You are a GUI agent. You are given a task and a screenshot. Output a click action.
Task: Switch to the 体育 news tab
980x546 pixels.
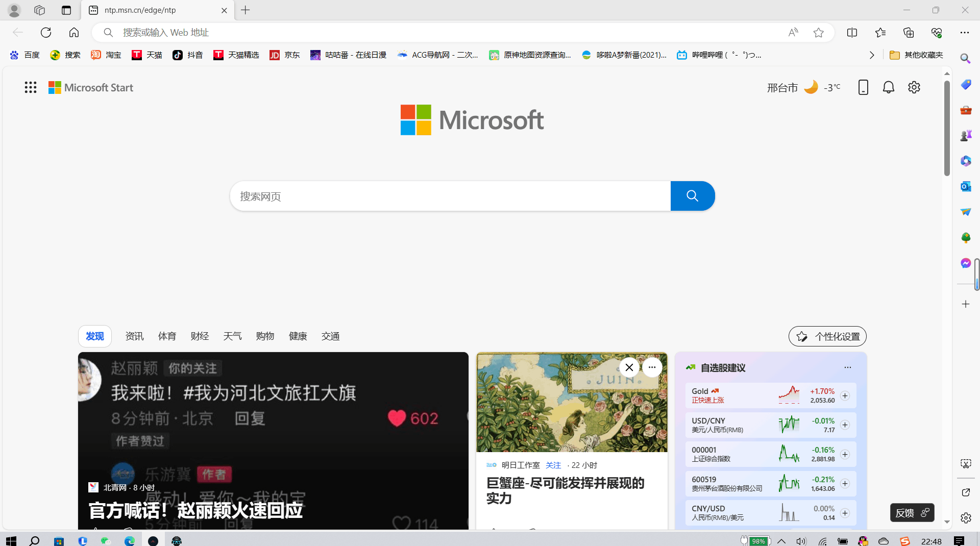167,336
